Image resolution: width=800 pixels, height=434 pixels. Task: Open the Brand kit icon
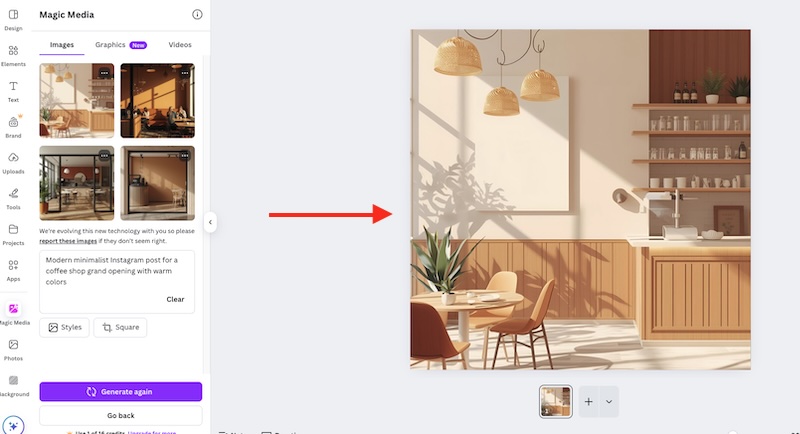(x=13, y=122)
